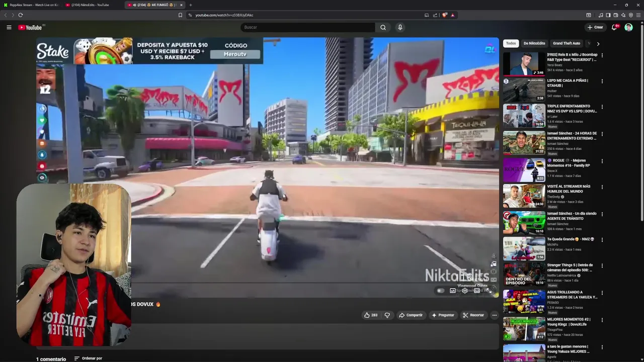
Task: Open the YouTube account avatar menu
Action: coord(628,27)
